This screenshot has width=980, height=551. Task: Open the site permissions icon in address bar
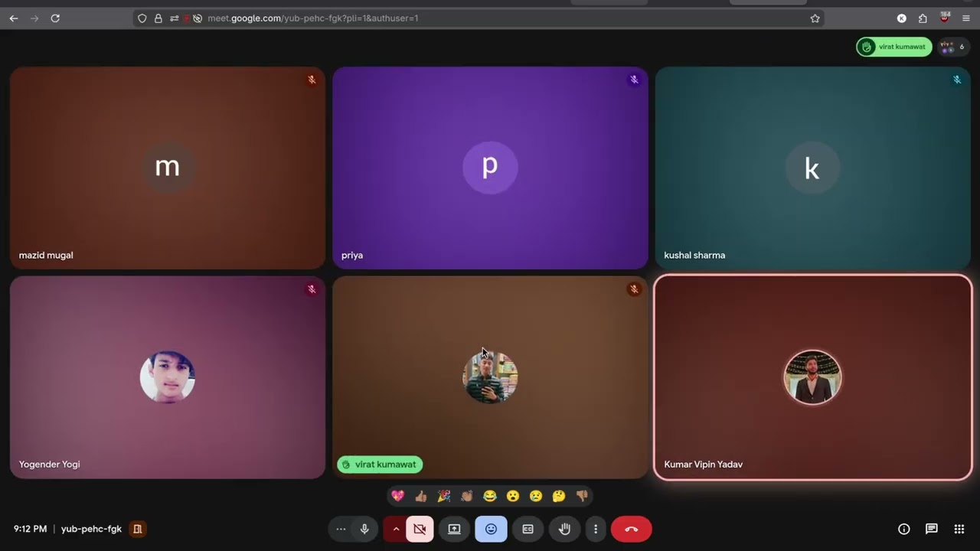coord(175,18)
